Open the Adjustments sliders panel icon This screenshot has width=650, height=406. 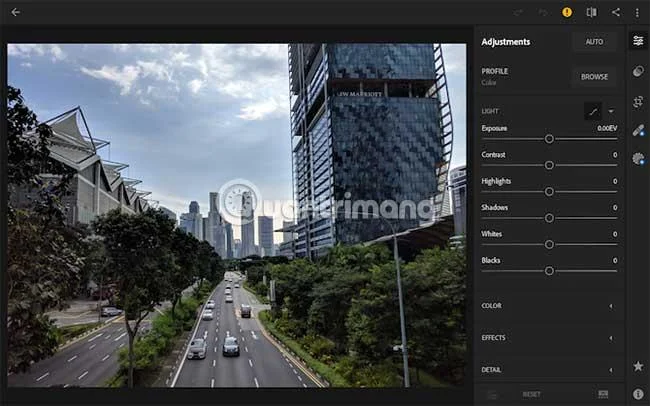[x=638, y=41]
